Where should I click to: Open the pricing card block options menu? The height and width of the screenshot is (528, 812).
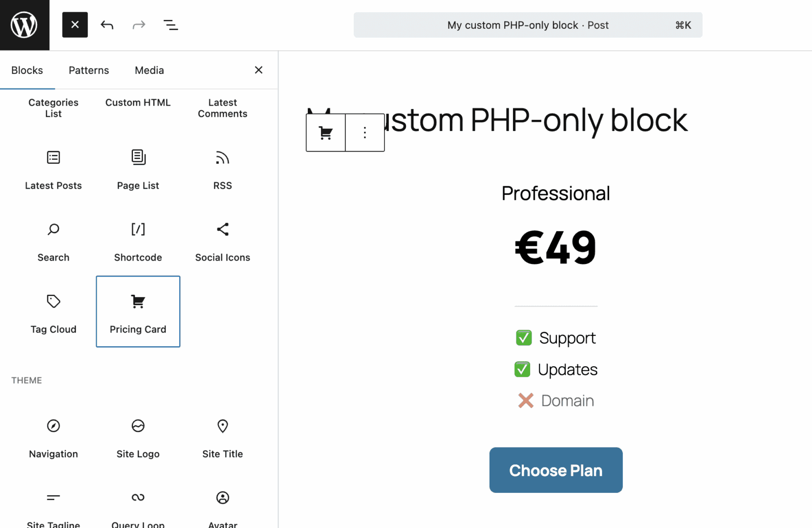pyautogui.click(x=364, y=132)
